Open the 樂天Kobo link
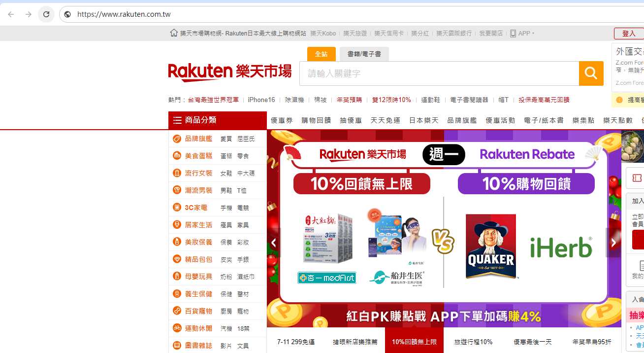The height and width of the screenshot is (353, 644). point(323,34)
